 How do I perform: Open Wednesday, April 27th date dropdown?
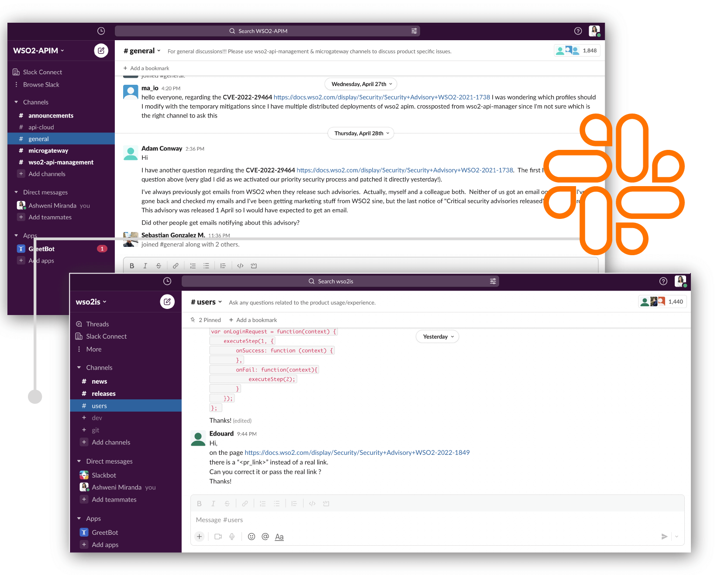361,84
